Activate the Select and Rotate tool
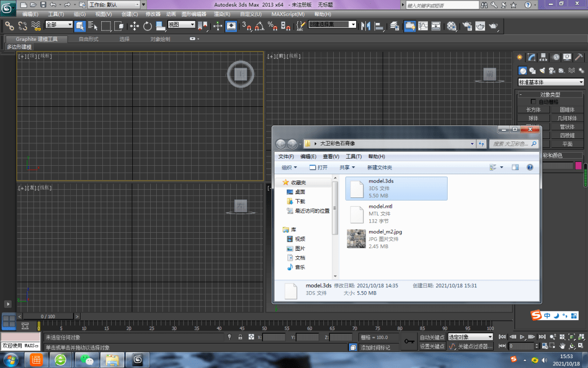Viewport: 588px width, 368px height. click(148, 26)
